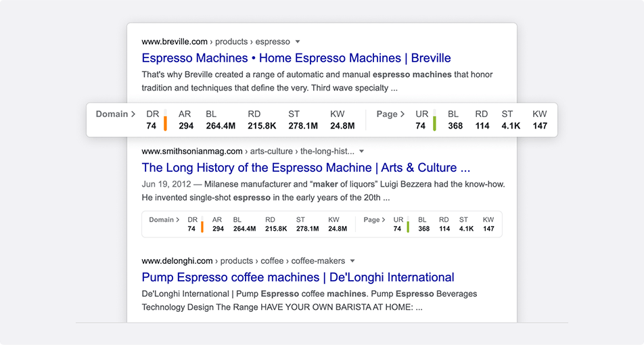Expand Domain section in the large highlighted toolbar

(116, 114)
